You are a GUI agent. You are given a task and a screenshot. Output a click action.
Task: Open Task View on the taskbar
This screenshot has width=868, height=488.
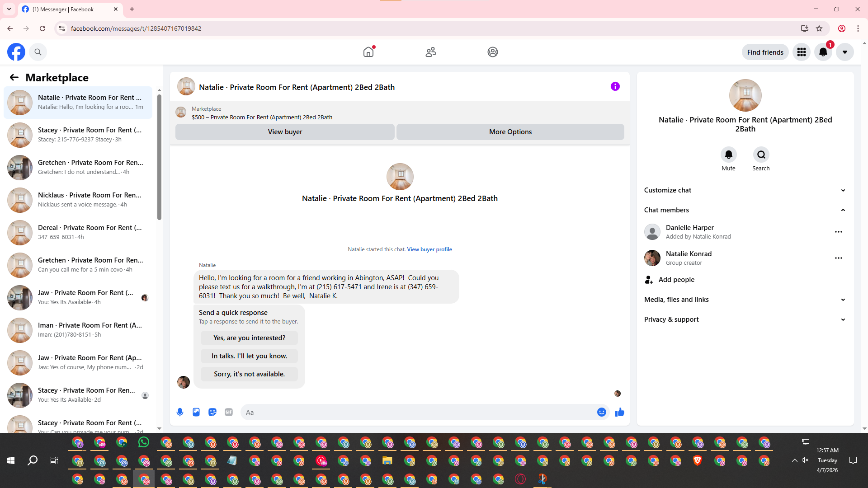[x=54, y=460]
